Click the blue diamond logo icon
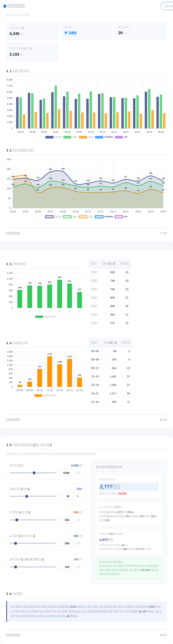 5,6
